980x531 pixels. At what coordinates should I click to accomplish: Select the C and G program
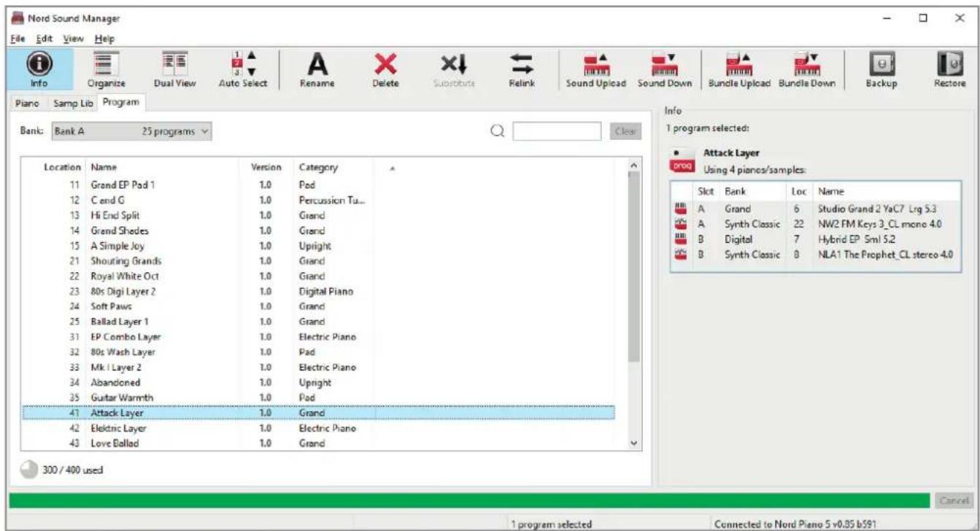pyautogui.click(x=319, y=200)
